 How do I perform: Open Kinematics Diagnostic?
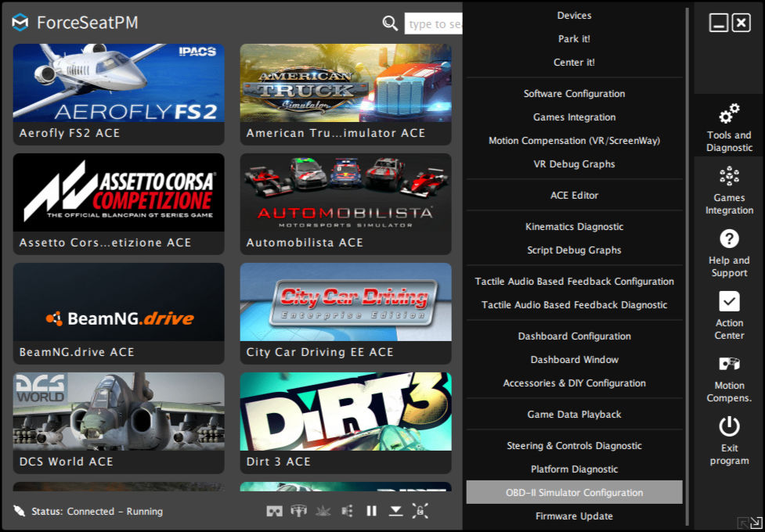click(574, 226)
